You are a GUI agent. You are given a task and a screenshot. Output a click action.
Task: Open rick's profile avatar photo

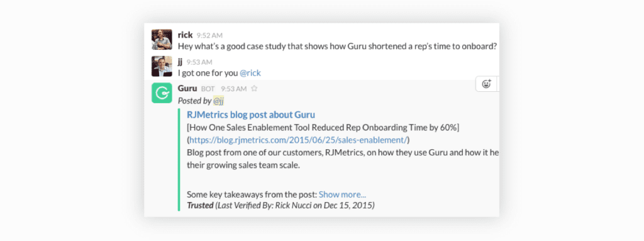(162, 40)
